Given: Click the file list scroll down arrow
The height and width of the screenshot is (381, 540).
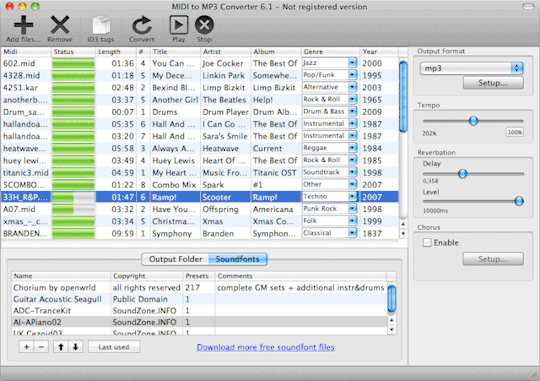Looking at the screenshot, I should pyautogui.click(x=403, y=234).
